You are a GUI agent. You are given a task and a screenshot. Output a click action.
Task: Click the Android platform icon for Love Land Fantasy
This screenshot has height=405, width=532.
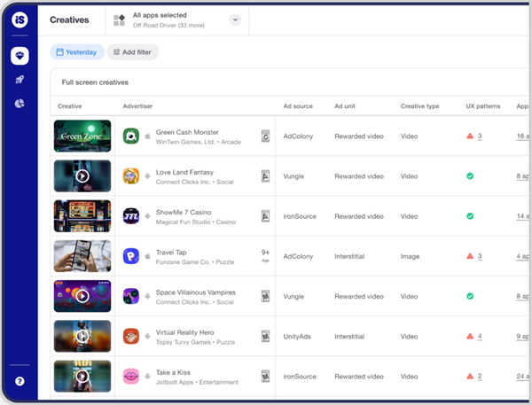click(x=147, y=176)
